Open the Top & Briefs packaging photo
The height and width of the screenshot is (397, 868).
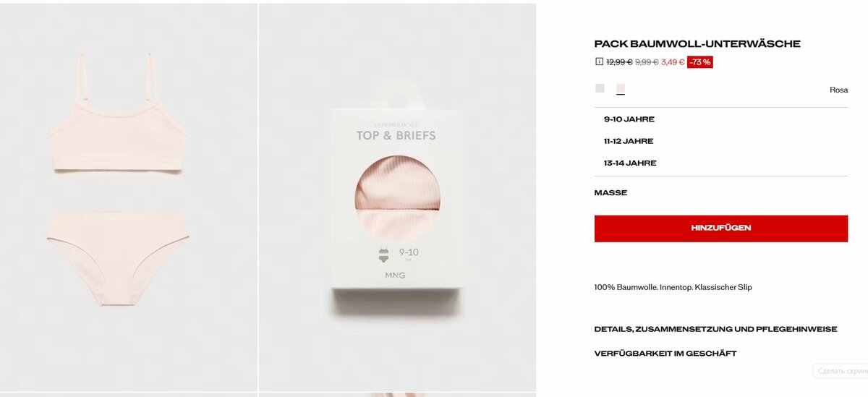[397, 197]
